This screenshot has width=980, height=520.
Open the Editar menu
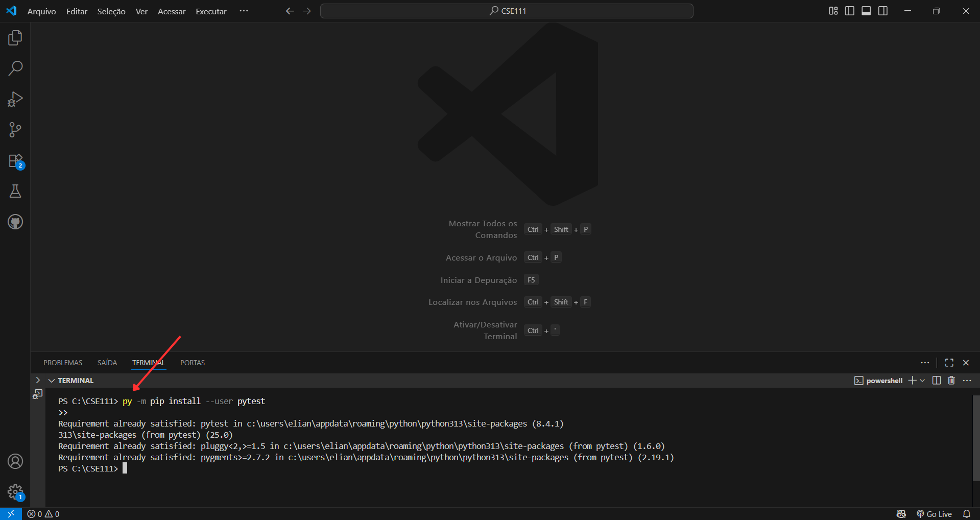click(x=77, y=11)
